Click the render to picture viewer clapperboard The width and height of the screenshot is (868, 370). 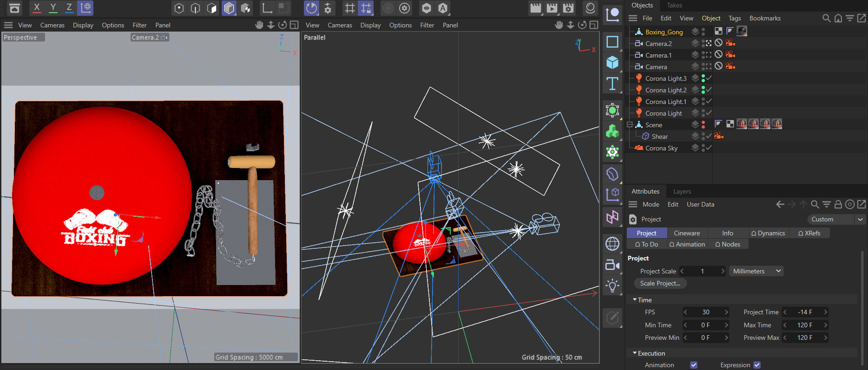[552, 8]
